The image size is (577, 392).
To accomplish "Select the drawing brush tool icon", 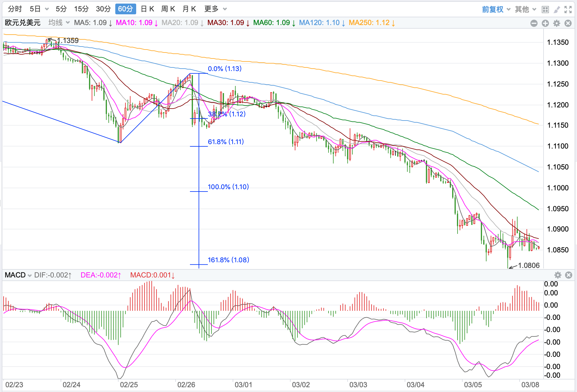I will click(556, 10).
